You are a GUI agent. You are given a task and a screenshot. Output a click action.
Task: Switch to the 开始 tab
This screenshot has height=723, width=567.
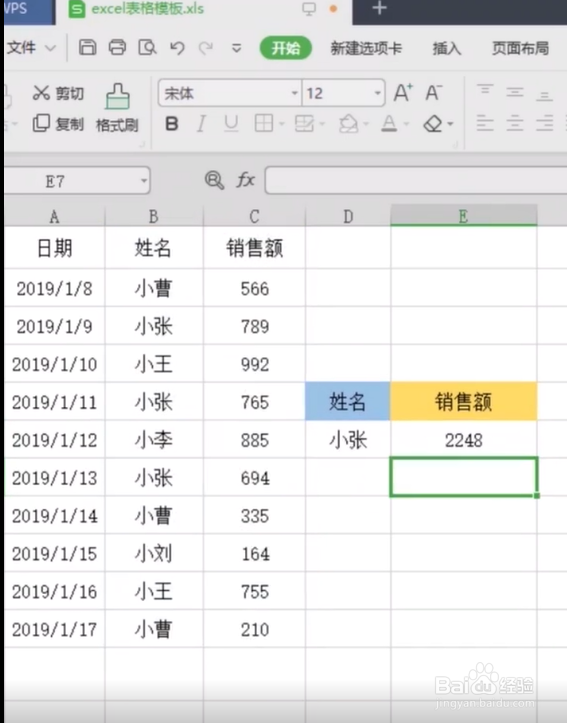coord(286,48)
